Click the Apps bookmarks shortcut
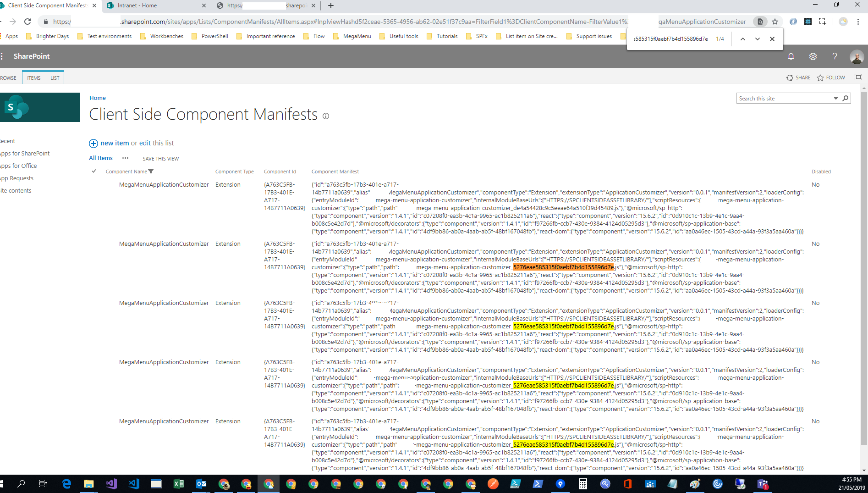 (9, 36)
